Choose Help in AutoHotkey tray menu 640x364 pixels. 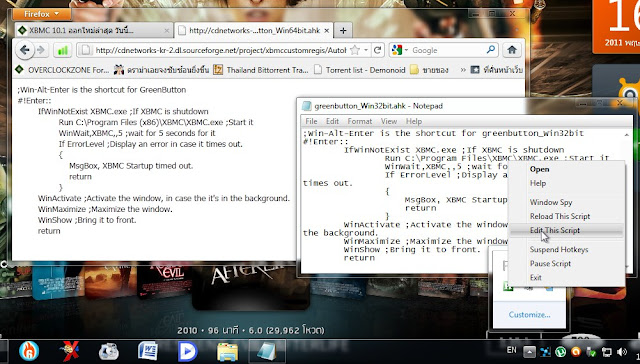pos(567,183)
